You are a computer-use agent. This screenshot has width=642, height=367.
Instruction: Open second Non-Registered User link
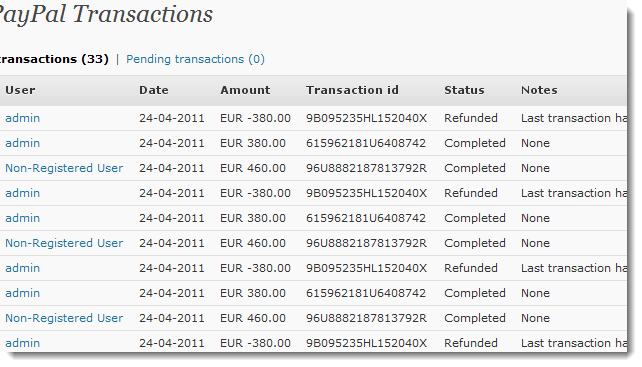click(x=64, y=243)
